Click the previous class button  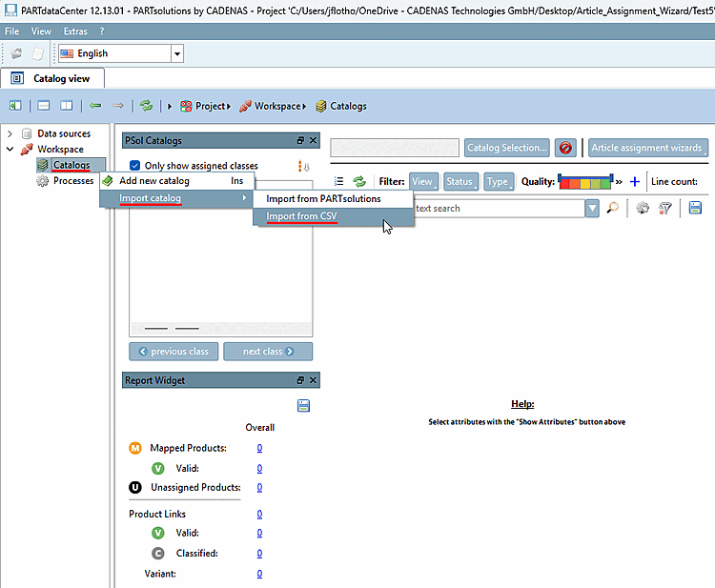174,352
